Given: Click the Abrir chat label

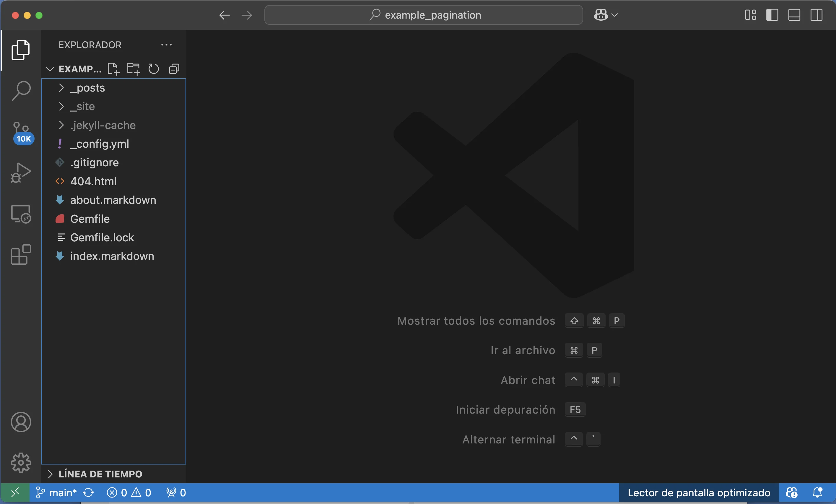Looking at the screenshot, I should pyautogui.click(x=528, y=380).
